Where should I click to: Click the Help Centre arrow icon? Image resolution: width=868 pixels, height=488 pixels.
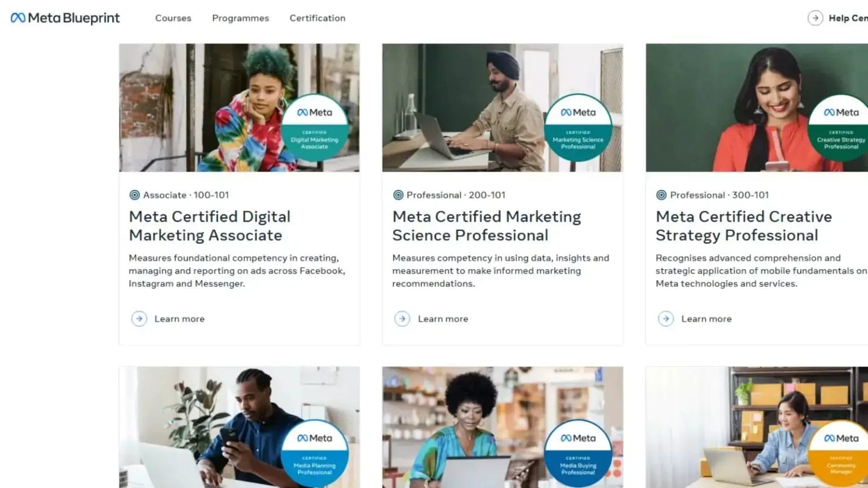pos(815,18)
